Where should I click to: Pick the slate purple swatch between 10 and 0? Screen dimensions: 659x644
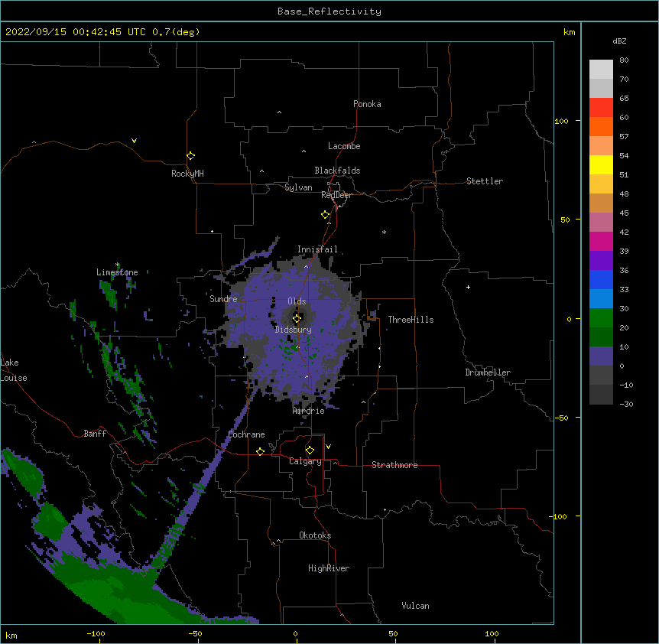(601, 356)
